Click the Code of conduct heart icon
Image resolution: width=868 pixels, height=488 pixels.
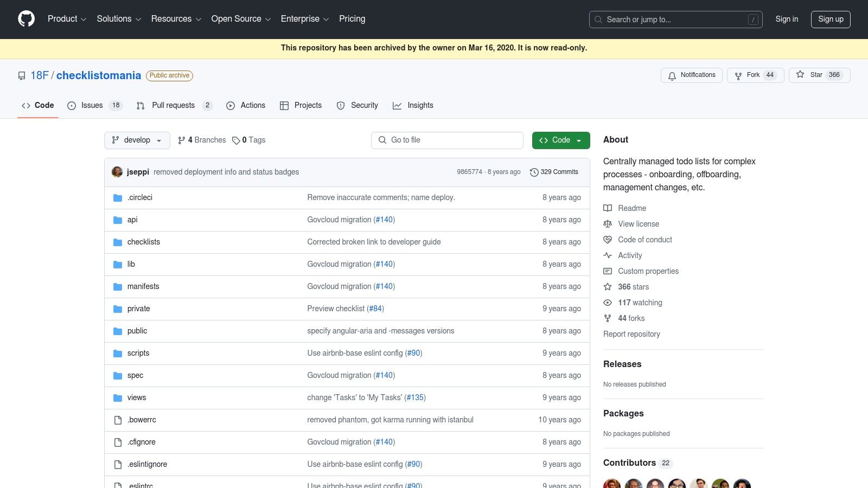pyautogui.click(x=608, y=240)
